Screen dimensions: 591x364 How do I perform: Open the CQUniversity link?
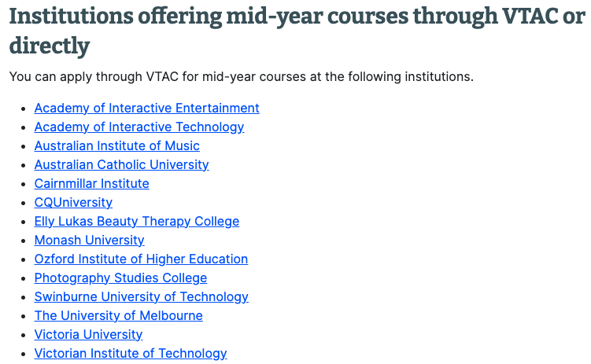pos(73,202)
